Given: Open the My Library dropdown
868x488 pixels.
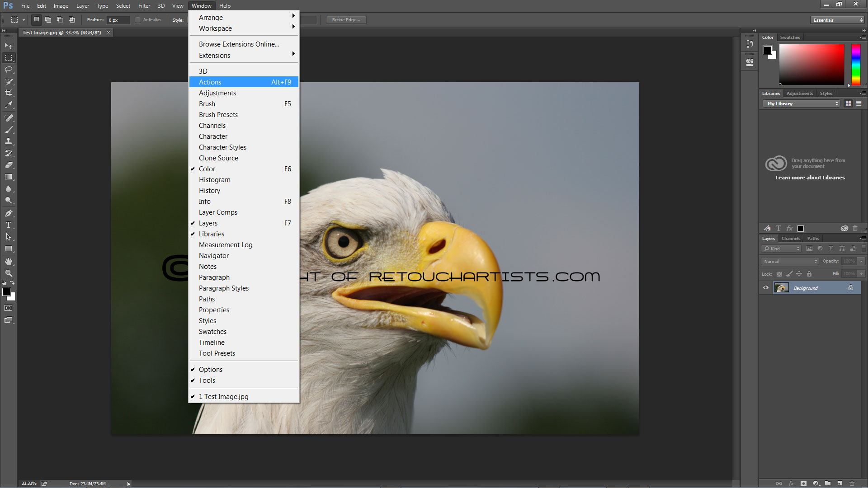Looking at the screenshot, I should coord(801,103).
